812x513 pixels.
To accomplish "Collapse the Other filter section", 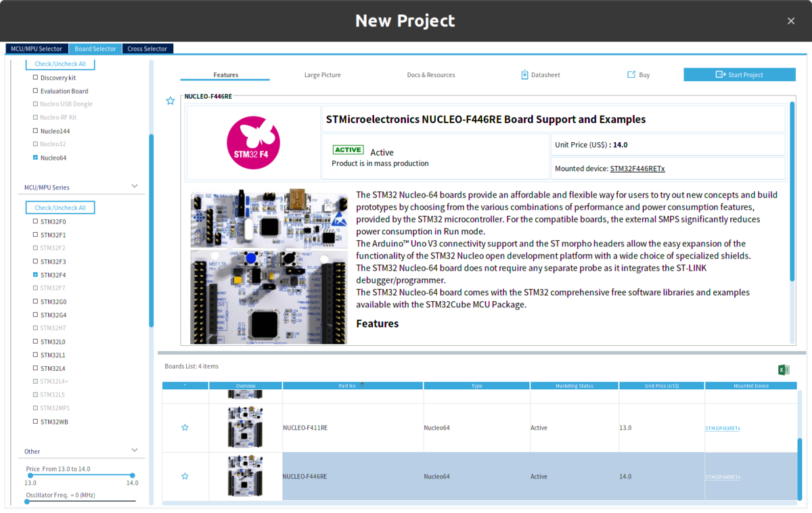I will [x=134, y=450].
